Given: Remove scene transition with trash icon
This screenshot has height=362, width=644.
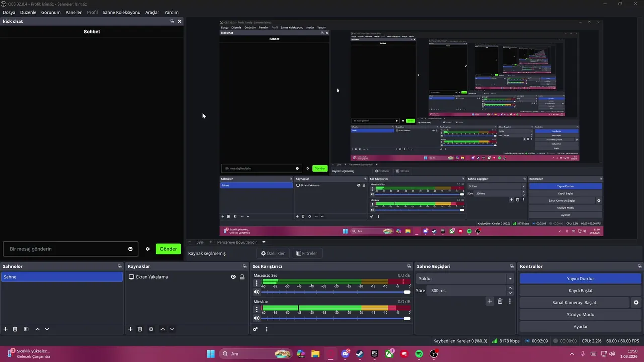Looking at the screenshot, I should (500, 301).
